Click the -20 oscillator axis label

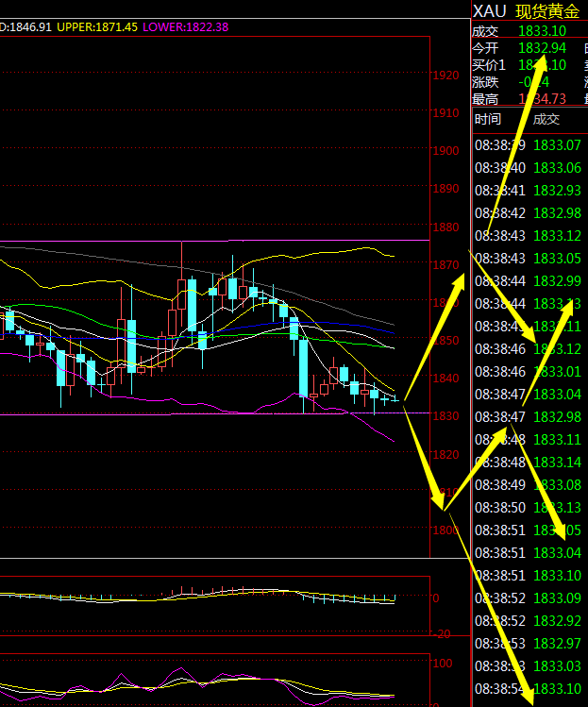pyautogui.click(x=442, y=633)
